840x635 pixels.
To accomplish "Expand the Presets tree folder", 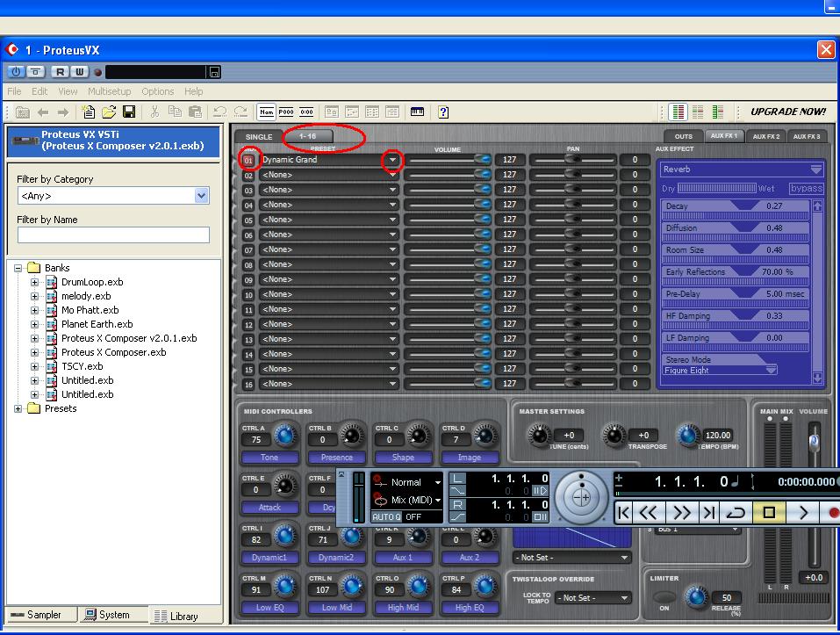I will click(x=18, y=408).
